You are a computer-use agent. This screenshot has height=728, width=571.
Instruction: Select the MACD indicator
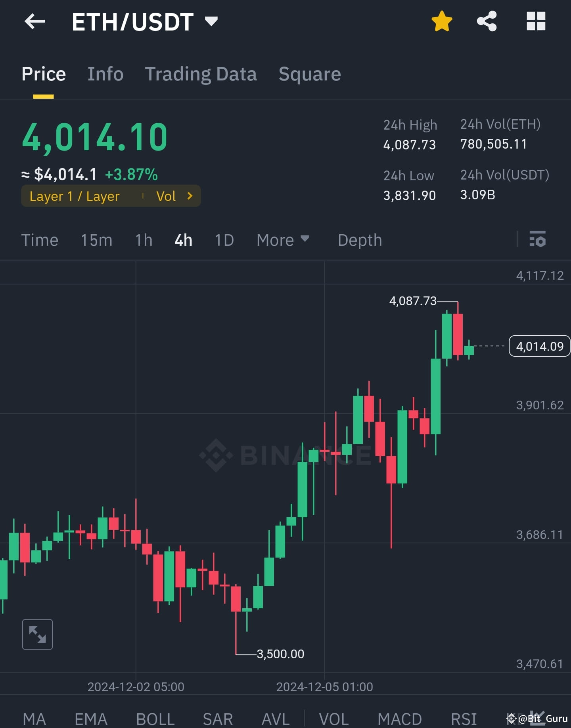[400, 718]
